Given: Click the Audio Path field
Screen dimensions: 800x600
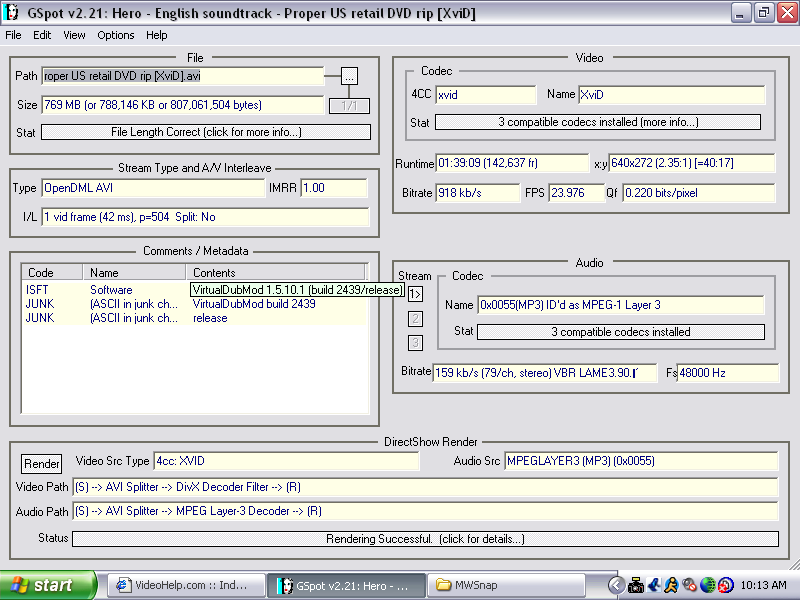Looking at the screenshot, I should coord(426,511).
